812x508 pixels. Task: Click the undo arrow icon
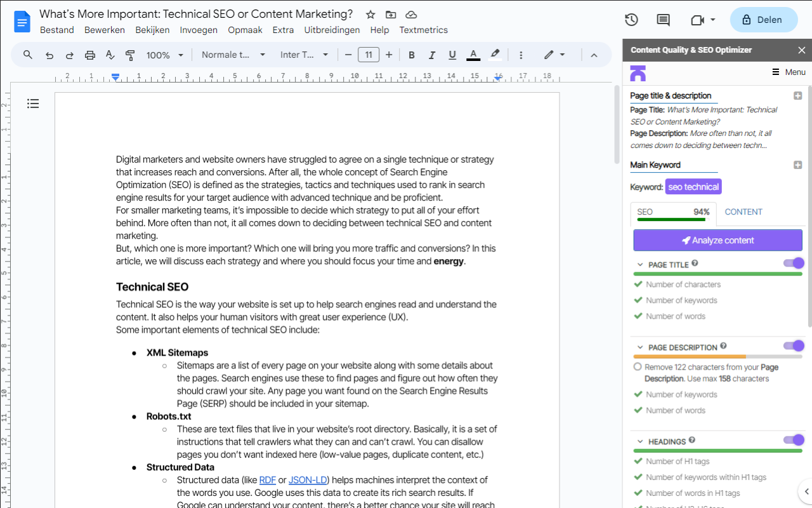pos(49,55)
